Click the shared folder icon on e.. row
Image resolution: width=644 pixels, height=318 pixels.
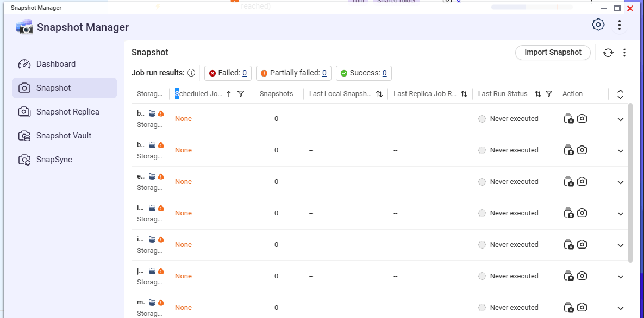[152, 176]
